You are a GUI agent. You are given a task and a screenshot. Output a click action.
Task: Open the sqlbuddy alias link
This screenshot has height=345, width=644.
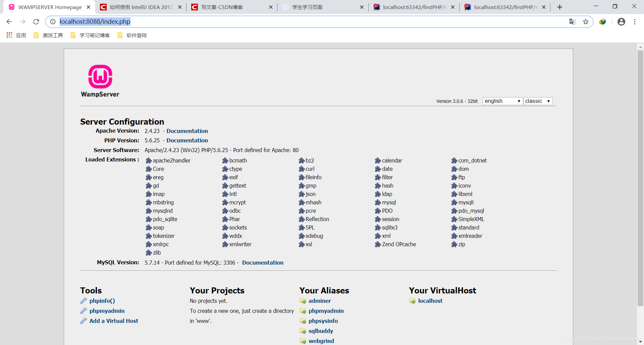(x=321, y=331)
